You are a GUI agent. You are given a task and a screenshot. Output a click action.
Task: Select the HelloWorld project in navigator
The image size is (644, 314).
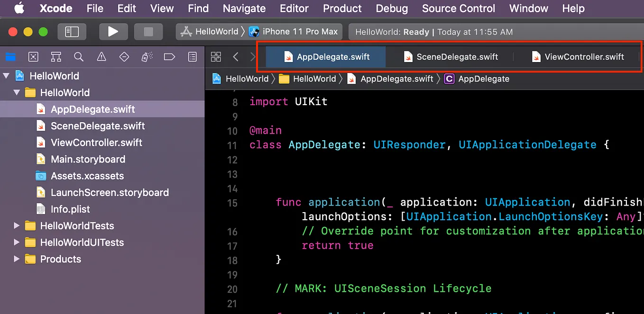click(102, 76)
